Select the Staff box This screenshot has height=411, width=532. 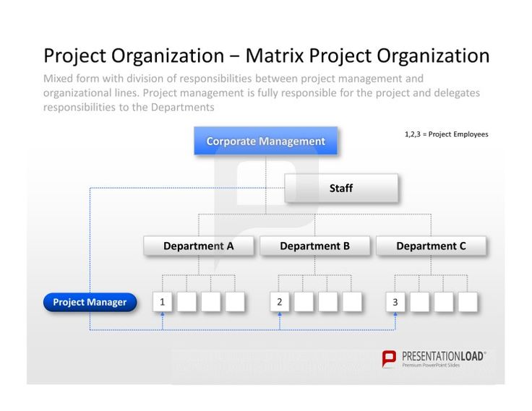click(341, 189)
